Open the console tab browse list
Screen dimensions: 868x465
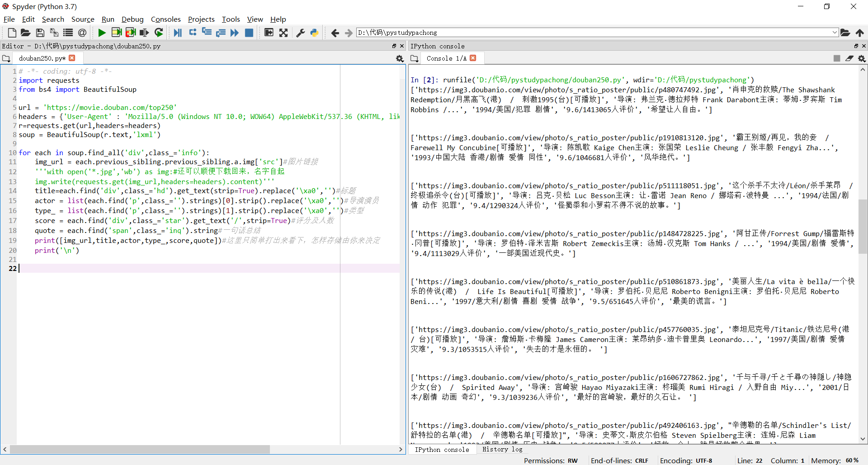pos(414,58)
